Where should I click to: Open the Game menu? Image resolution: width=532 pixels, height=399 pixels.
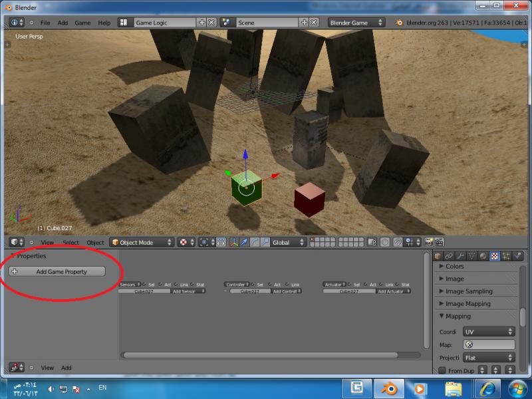point(82,23)
